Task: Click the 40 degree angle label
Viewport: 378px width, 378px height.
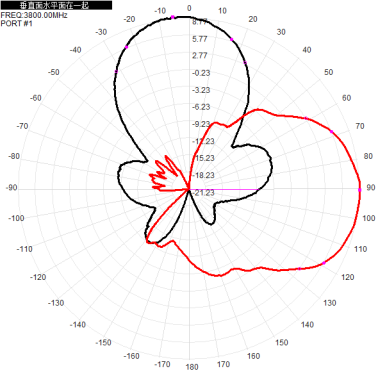Action: click(x=307, y=50)
